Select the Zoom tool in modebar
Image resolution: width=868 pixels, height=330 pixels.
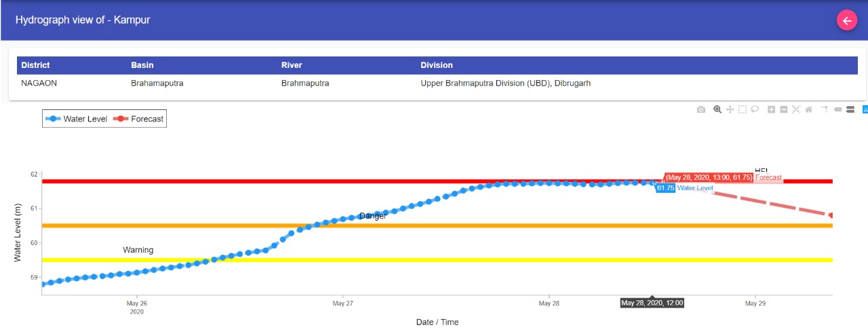point(717,109)
